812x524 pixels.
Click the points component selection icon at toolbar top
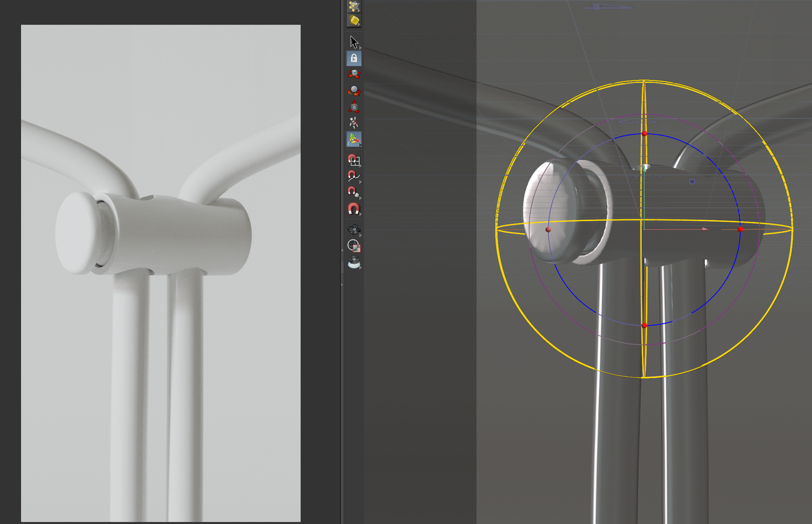(x=354, y=6)
